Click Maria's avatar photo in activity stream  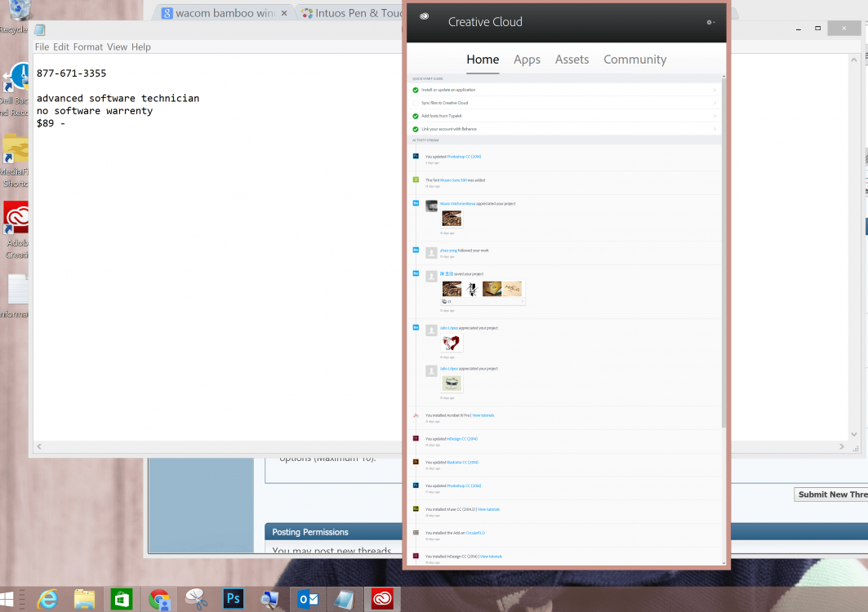431,206
